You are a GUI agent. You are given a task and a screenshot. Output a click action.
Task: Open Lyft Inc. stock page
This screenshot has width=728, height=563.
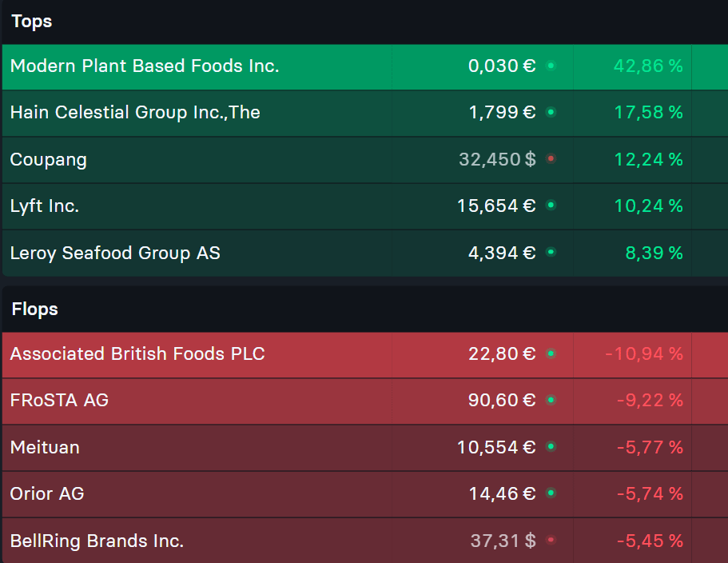[45, 206]
